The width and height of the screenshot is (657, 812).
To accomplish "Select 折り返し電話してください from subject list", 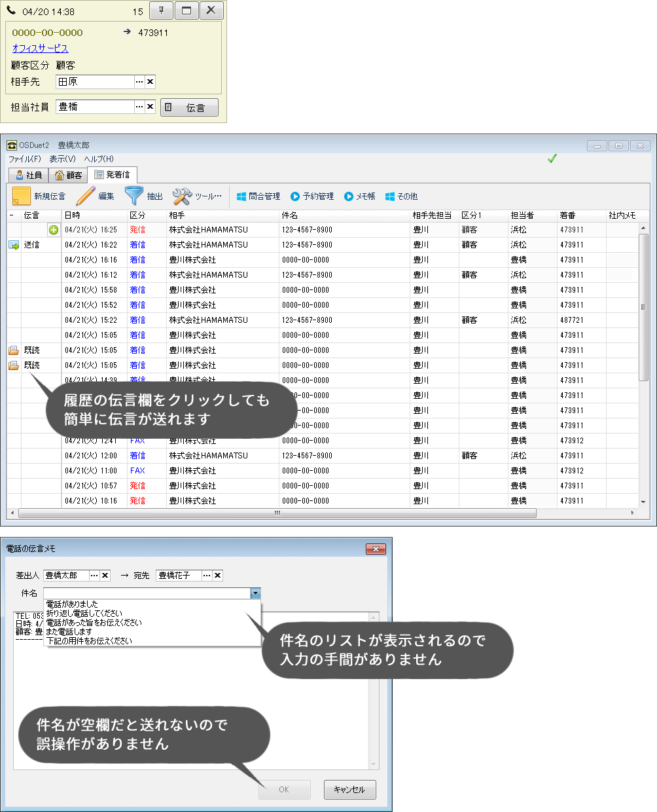I will pos(84,614).
